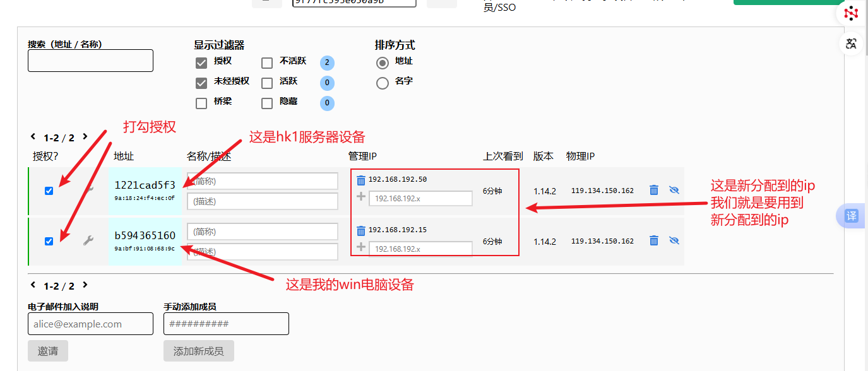Click the translate extension icon at top right
Image resolution: width=868 pixels, height=371 pixels.
click(x=852, y=44)
